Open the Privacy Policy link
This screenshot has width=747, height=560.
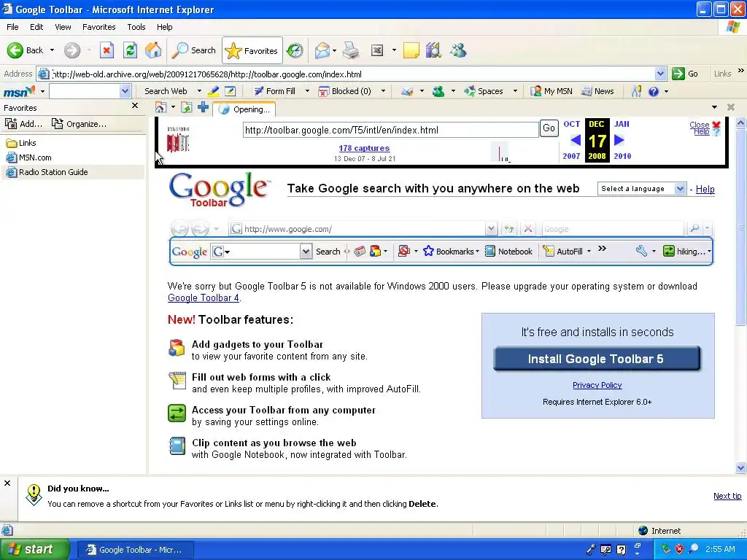click(597, 385)
